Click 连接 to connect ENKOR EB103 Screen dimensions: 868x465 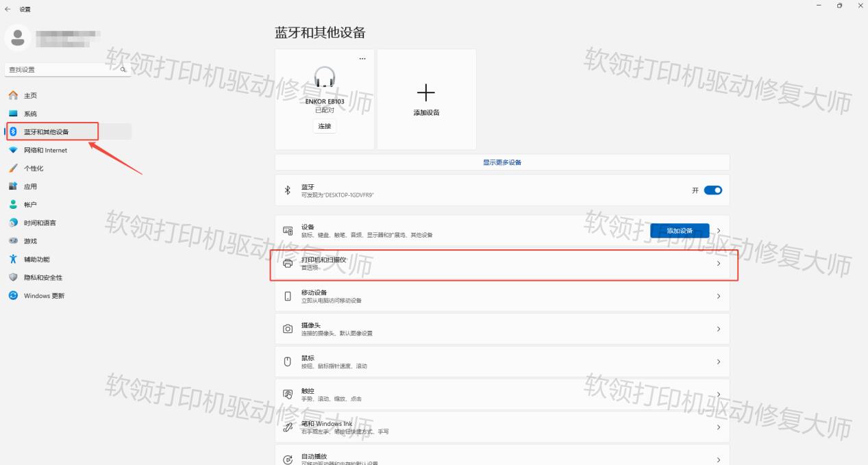[323, 126]
